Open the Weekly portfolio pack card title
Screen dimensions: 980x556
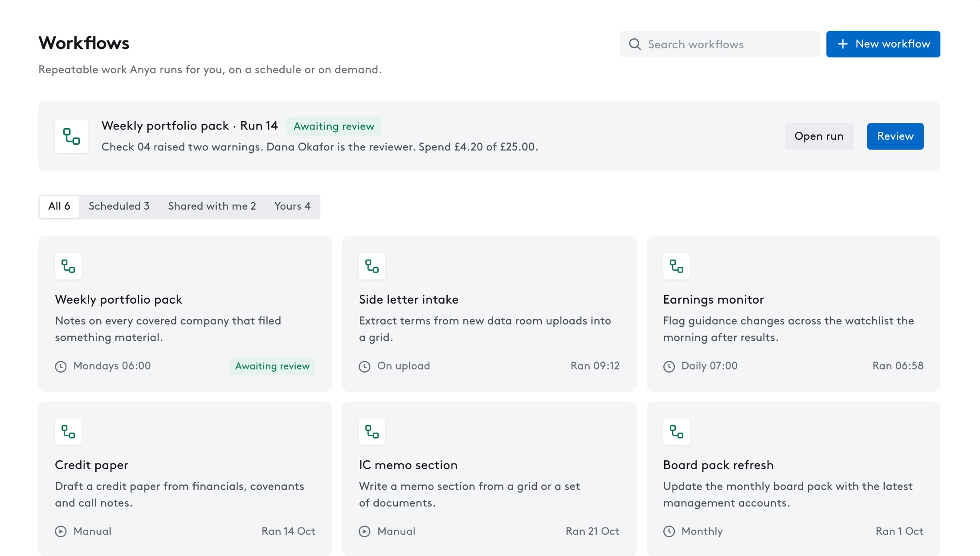118,300
